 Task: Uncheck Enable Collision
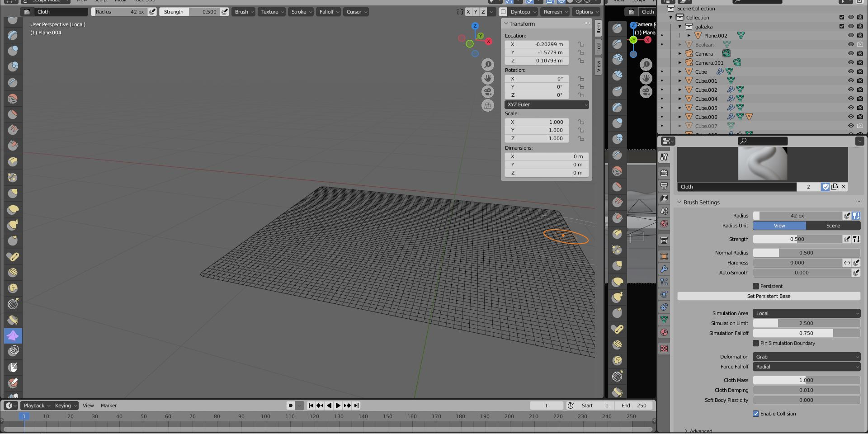[x=756, y=414]
